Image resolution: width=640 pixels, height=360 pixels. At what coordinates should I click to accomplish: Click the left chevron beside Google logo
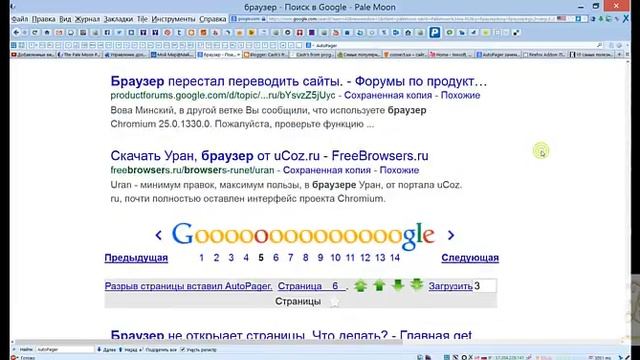pyautogui.click(x=158, y=235)
